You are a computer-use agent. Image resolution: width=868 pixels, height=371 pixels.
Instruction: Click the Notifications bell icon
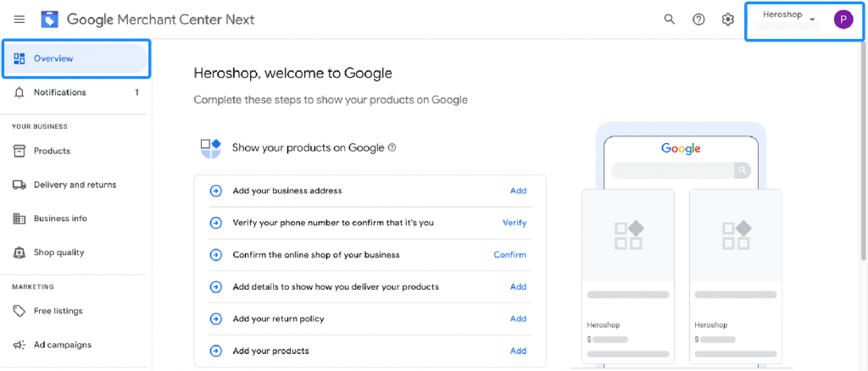point(19,92)
